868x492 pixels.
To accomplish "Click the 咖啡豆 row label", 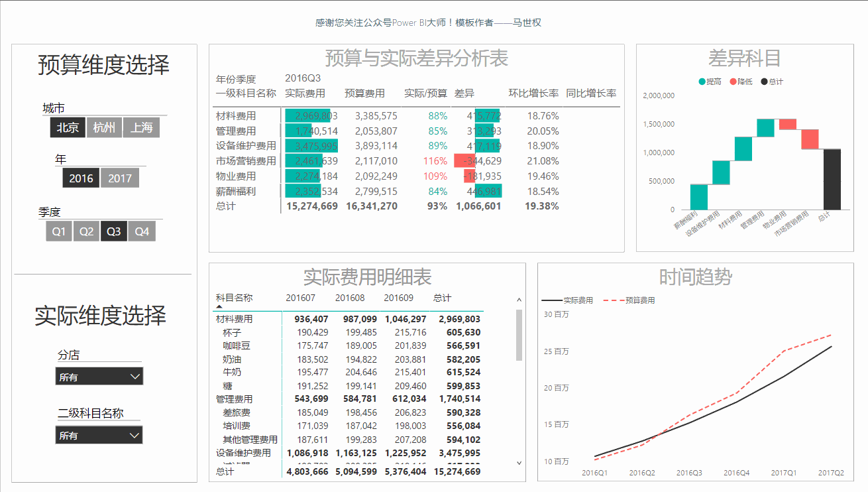I will point(237,345).
